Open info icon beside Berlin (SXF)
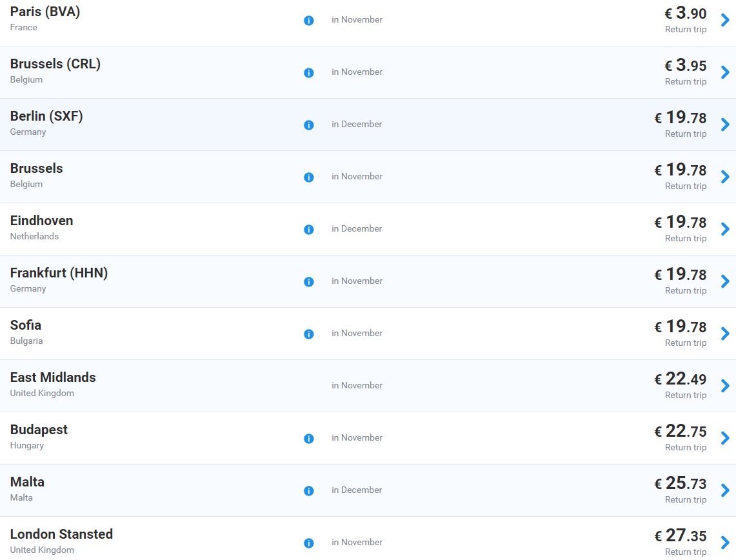 click(x=308, y=125)
